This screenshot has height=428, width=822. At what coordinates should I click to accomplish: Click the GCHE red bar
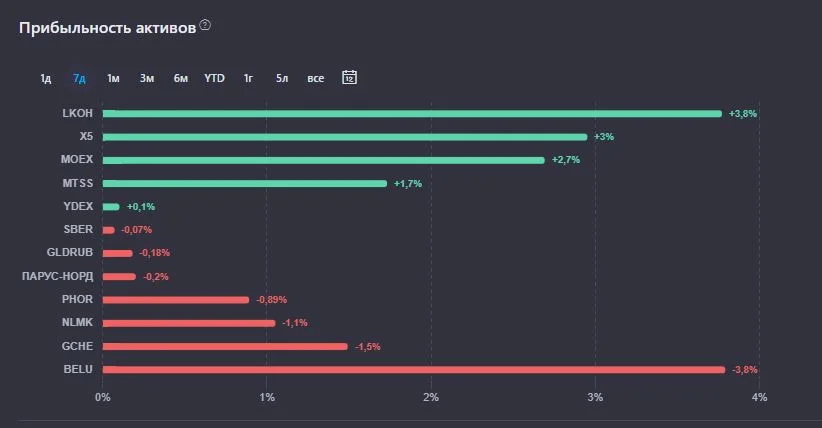pyautogui.click(x=225, y=347)
